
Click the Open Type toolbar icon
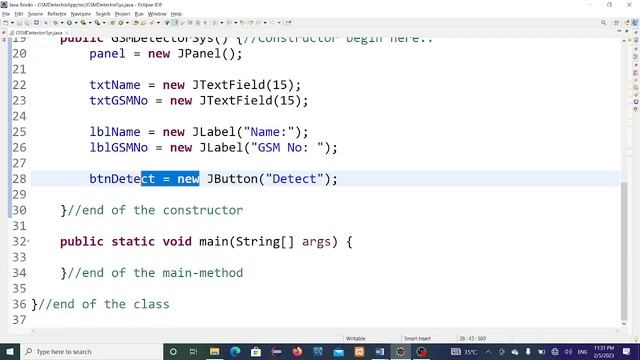136,23
